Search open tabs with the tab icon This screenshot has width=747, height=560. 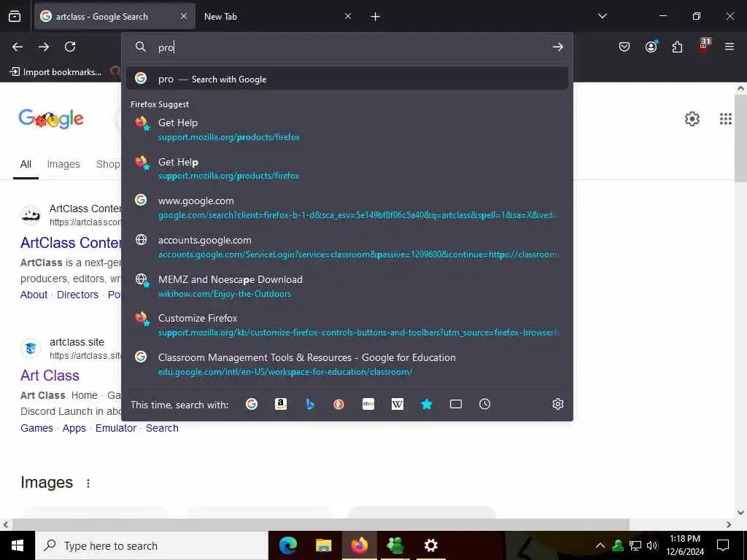point(456,404)
